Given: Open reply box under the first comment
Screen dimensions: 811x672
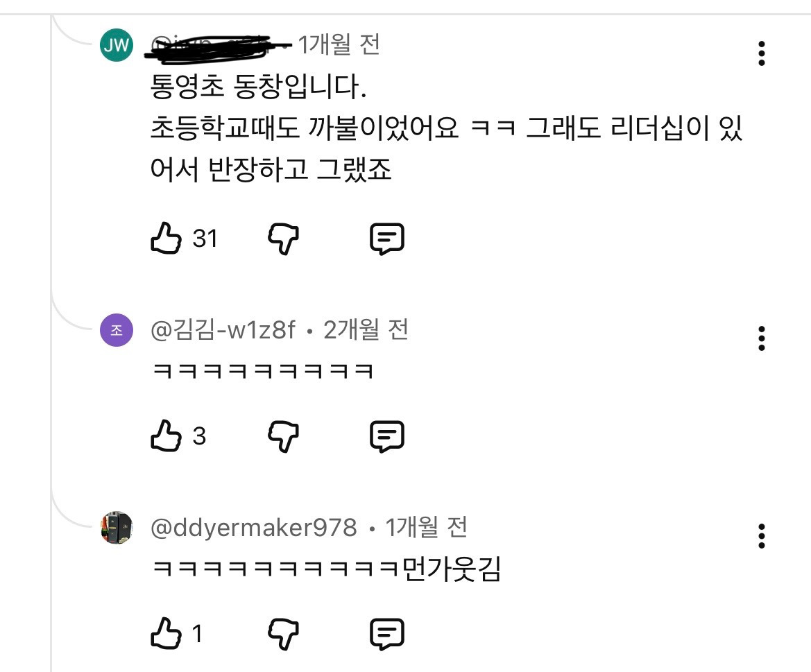Looking at the screenshot, I should (387, 239).
